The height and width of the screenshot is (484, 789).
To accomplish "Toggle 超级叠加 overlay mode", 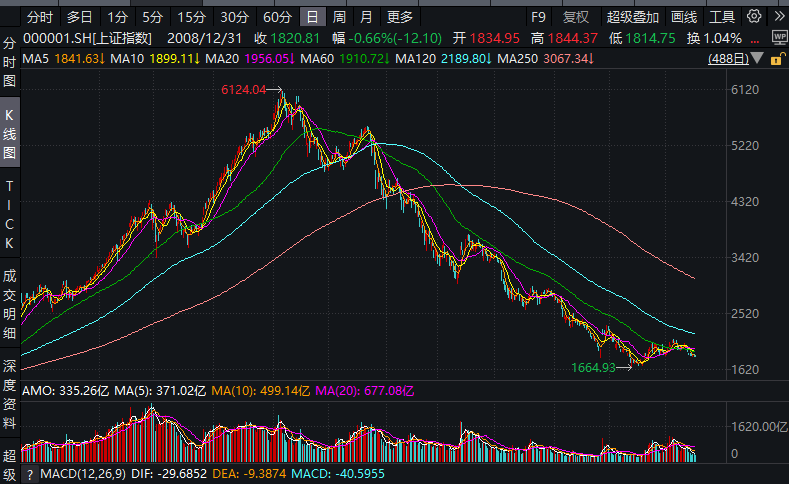I will [633, 17].
